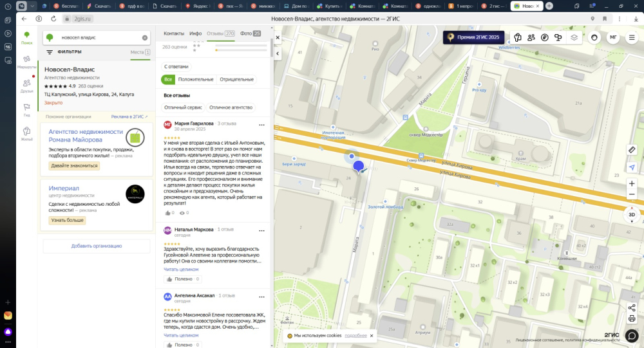644x348 pixels.
Task: Open the map layers icon
Action: point(574,37)
